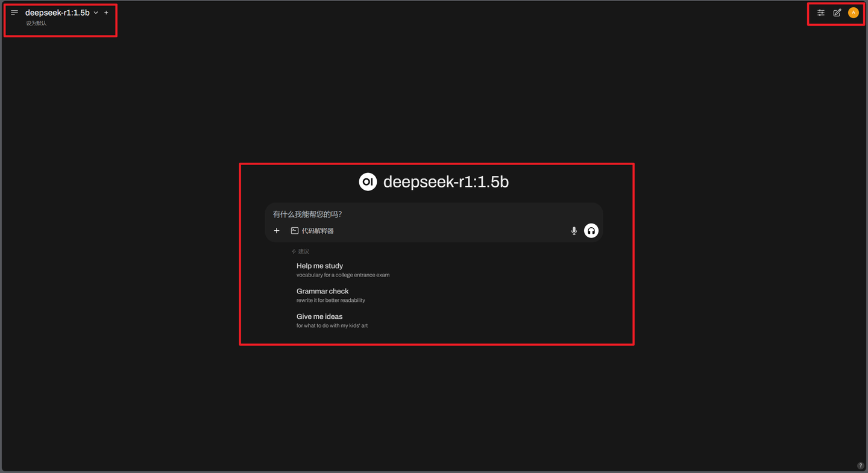Screen dimensions: 868x473
Task: Open the deepseek-r1:1.5b model picker
Action: (58, 12)
